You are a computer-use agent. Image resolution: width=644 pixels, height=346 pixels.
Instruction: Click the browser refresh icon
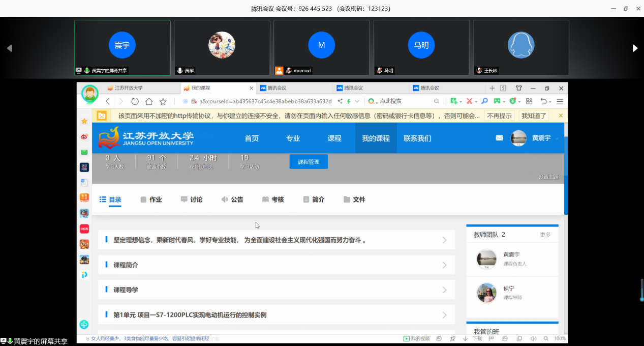135,101
